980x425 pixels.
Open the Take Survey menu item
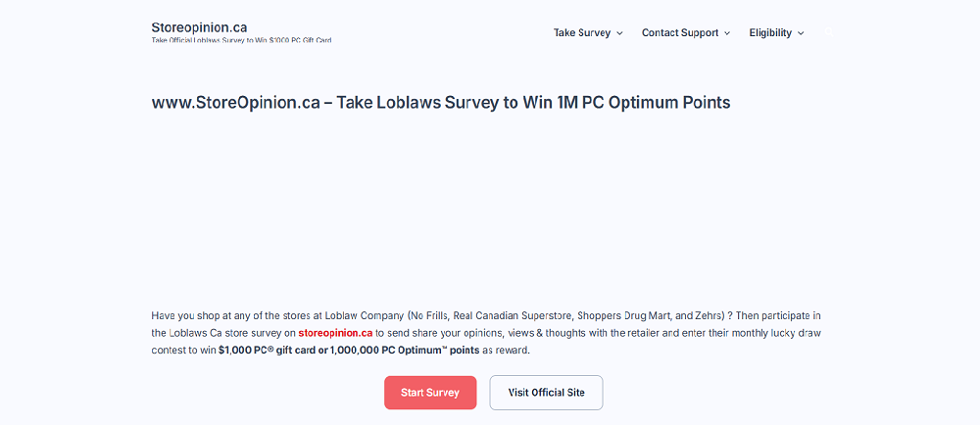tap(581, 32)
